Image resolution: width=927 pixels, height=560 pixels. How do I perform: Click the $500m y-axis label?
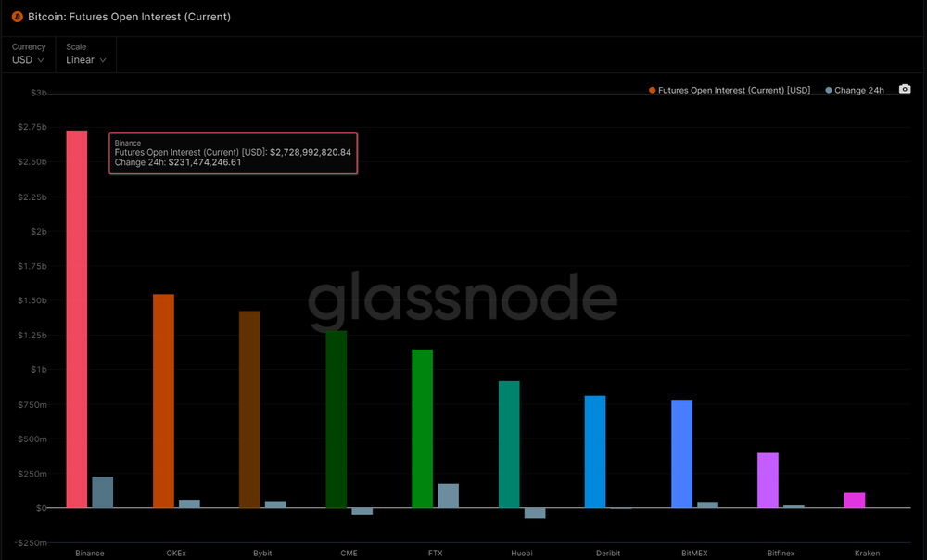pyautogui.click(x=33, y=439)
